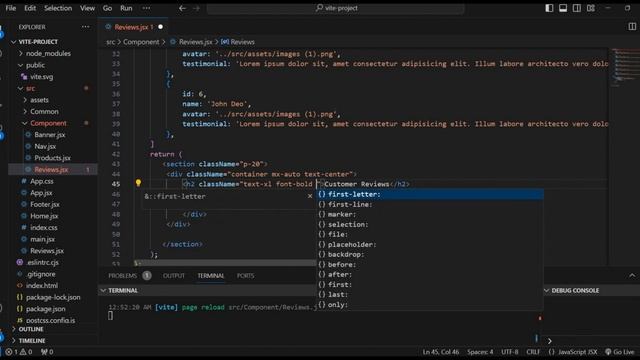Click the vite-project search box
This screenshot has width=640, height=360.
click(336, 8)
